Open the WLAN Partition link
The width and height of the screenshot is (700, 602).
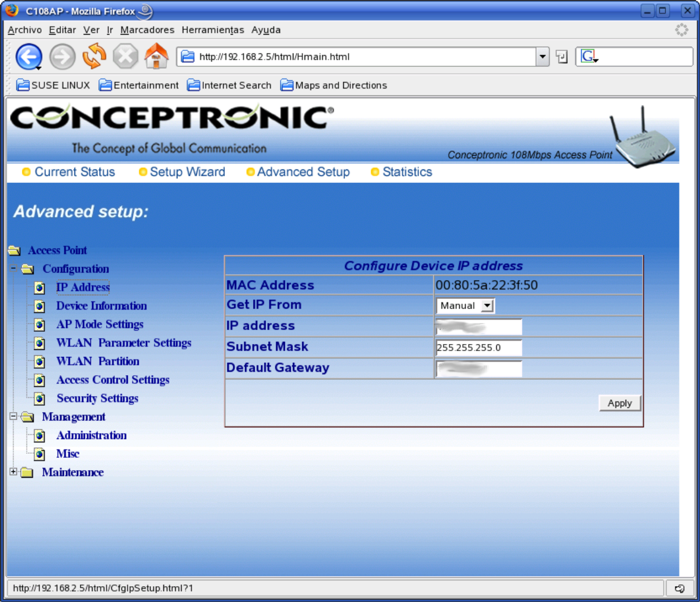click(98, 361)
